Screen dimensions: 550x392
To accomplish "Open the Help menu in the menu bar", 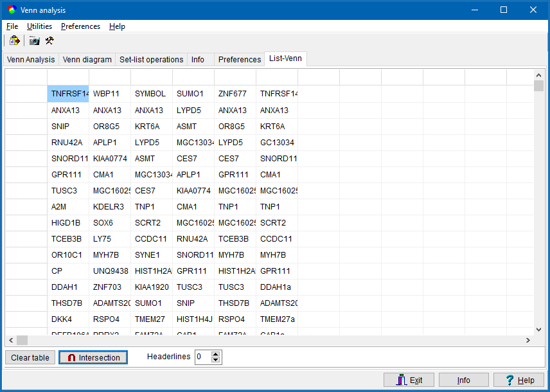I will point(117,26).
